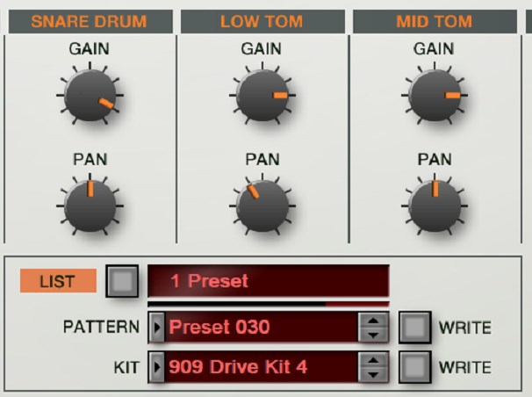Click the Mid Tom pan knob
532x397 pixels.
434,204
